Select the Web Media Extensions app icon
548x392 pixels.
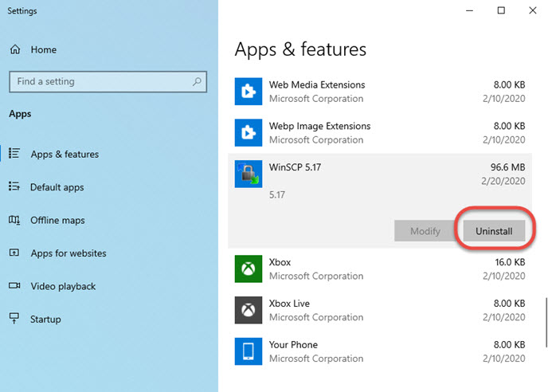click(x=249, y=92)
